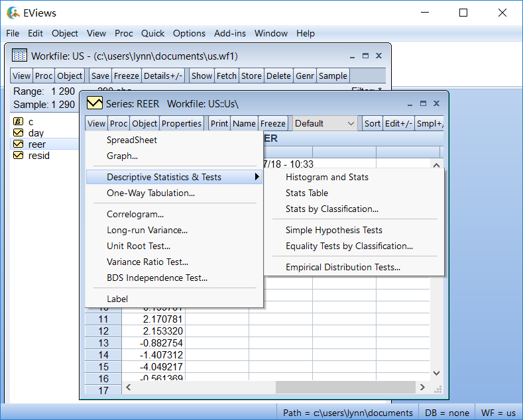Choose Graph... from the View menu
Viewport: 523px width, 420px height.
[174, 156]
